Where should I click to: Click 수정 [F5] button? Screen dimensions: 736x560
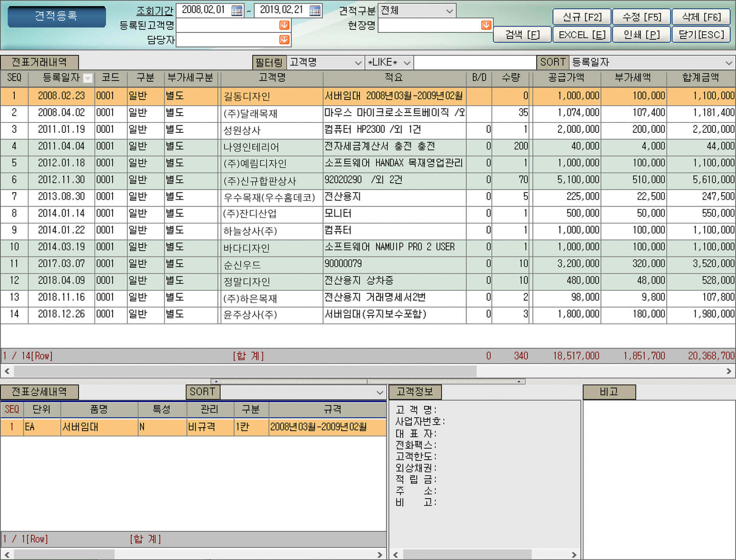click(x=641, y=17)
